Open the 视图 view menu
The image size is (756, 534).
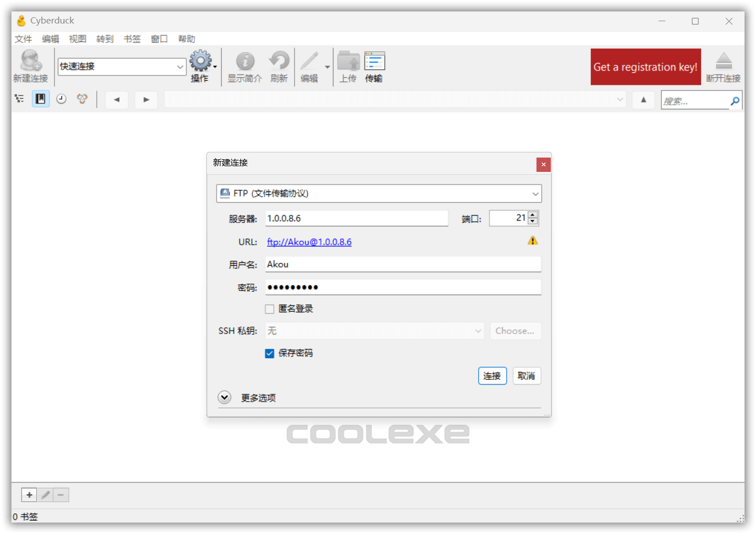(77, 38)
